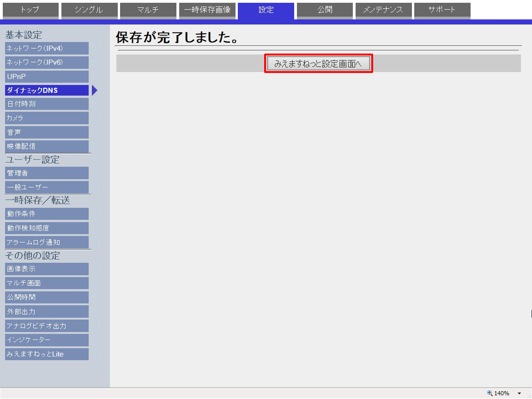Select 管理者 under user settings

tap(47, 173)
